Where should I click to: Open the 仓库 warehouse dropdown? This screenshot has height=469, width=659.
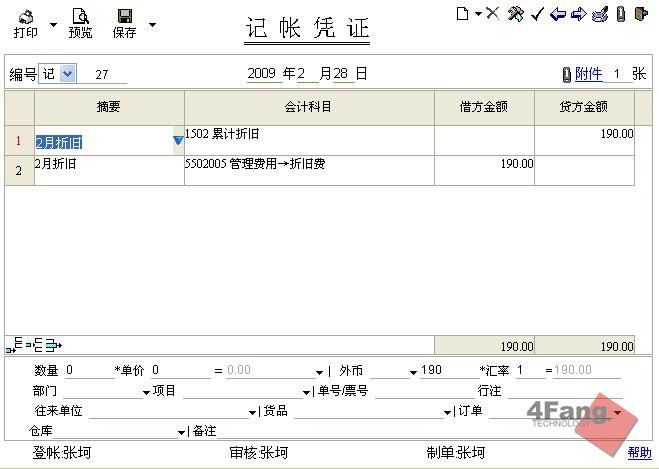[181, 432]
